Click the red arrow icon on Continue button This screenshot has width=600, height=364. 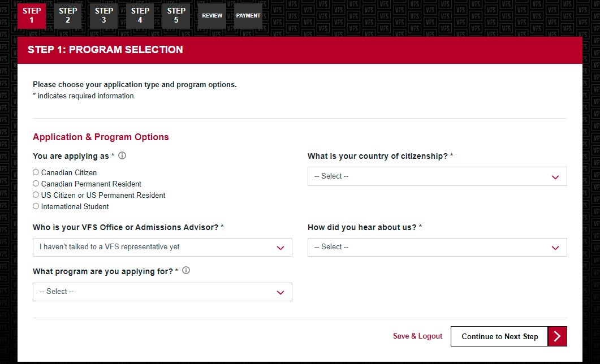click(557, 336)
